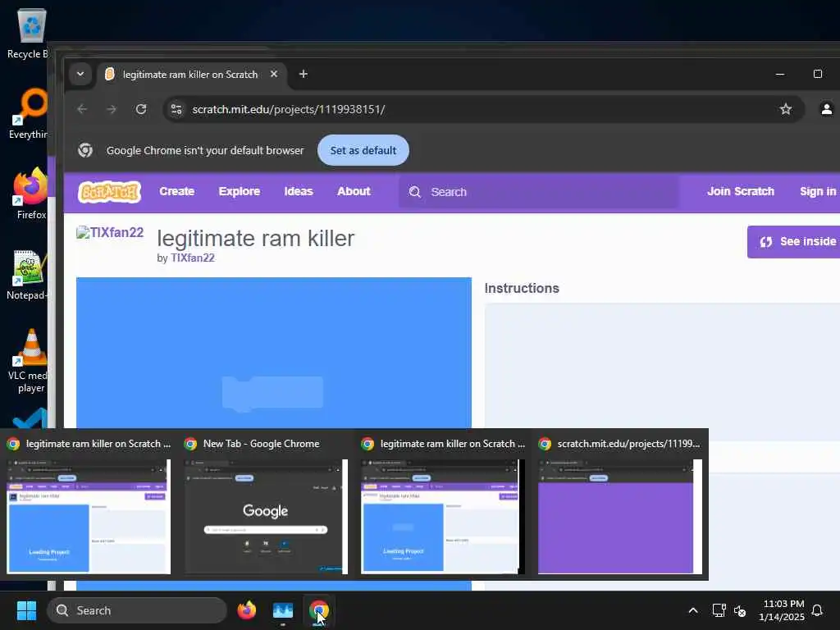Viewport: 840px width, 630px height.
Task: Select the 'legitimate ram killer on Scratch' tab
Action: 190,75
